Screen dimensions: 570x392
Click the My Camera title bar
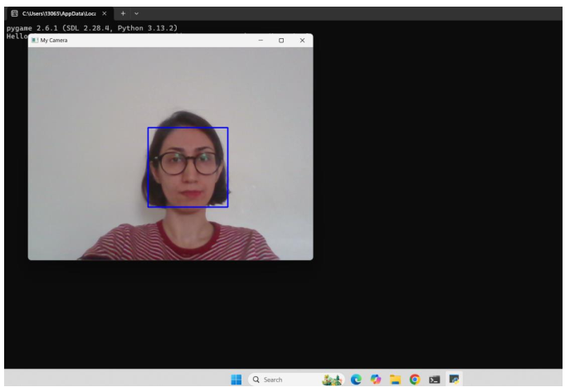pos(149,41)
